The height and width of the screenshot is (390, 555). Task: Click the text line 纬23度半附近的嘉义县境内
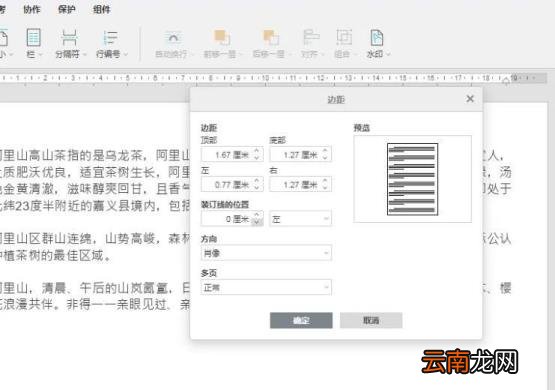pos(95,206)
